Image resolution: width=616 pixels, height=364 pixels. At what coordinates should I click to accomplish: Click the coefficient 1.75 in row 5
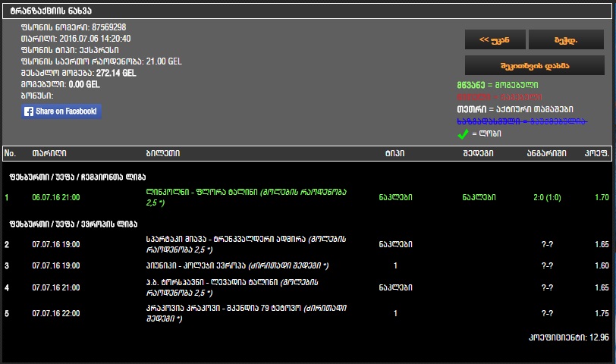click(602, 313)
